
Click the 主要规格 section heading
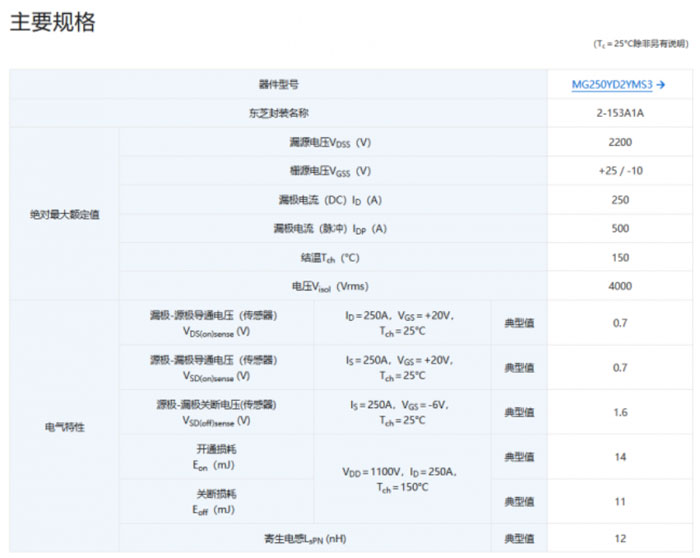[x=53, y=22]
